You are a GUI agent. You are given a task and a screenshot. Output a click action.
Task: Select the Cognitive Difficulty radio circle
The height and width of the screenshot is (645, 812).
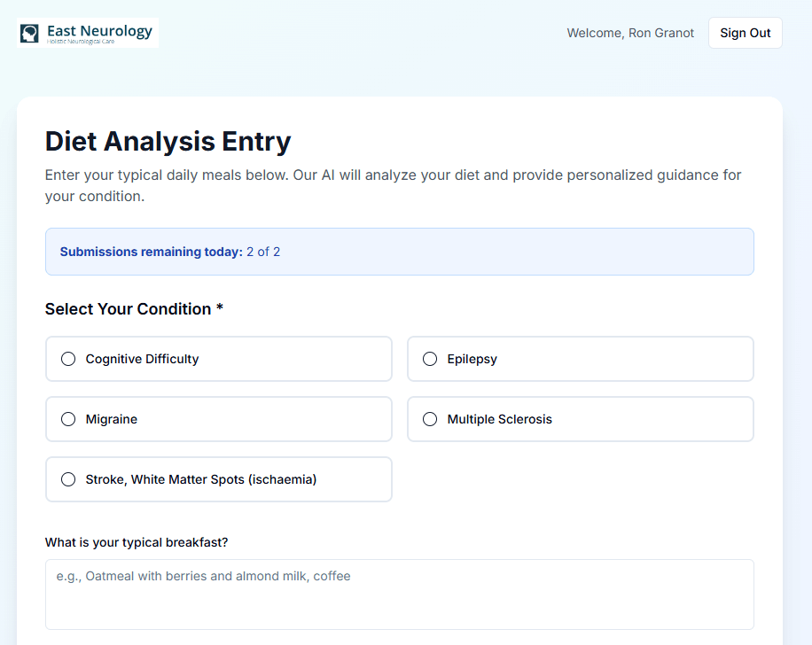pos(68,359)
